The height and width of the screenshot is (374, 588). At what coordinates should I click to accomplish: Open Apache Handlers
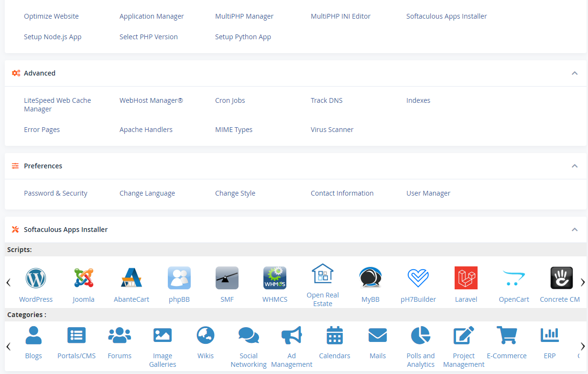click(146, 130)
